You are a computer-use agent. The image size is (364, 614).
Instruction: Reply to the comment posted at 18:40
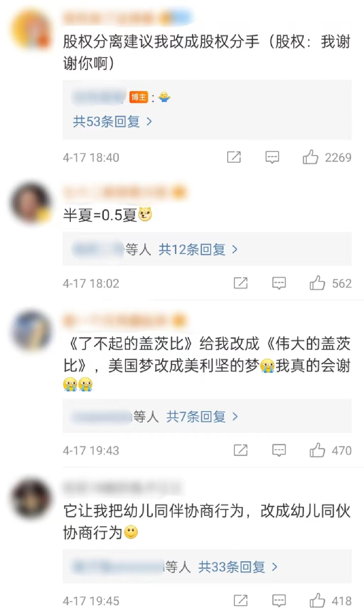(x=272, y=158)
